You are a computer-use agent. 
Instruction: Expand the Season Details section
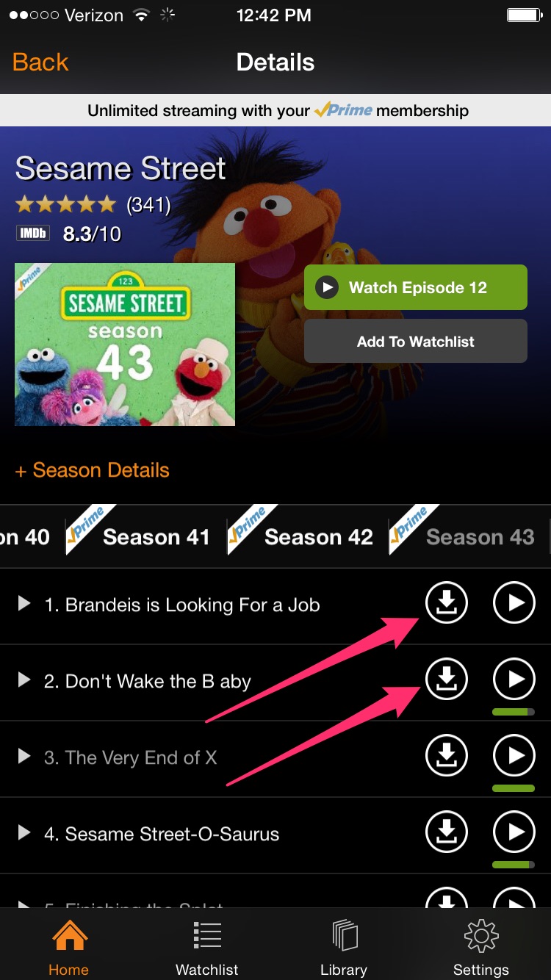point(93,470)
